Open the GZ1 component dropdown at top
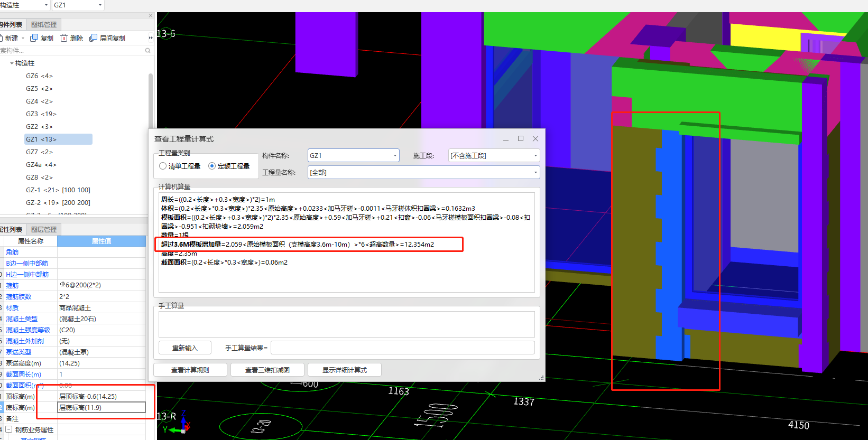This screenshot has height=440, width=868. [100, 5]
